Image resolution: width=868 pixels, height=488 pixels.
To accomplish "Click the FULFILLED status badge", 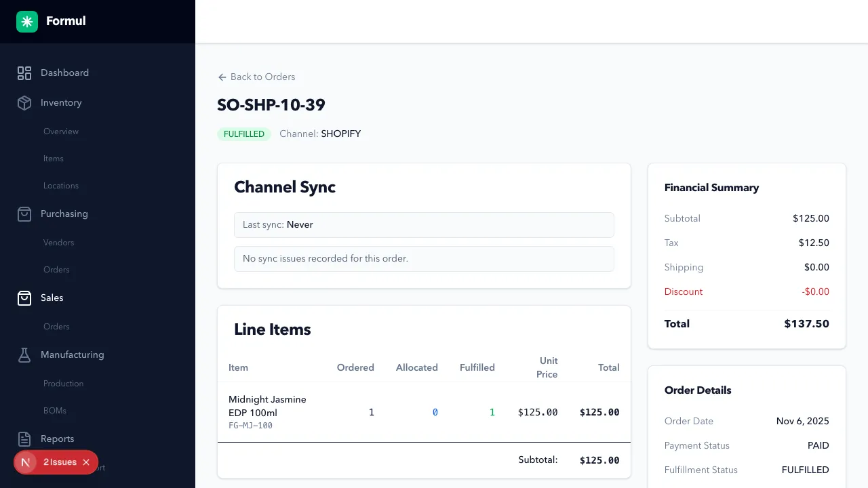I will coord(244,134).
